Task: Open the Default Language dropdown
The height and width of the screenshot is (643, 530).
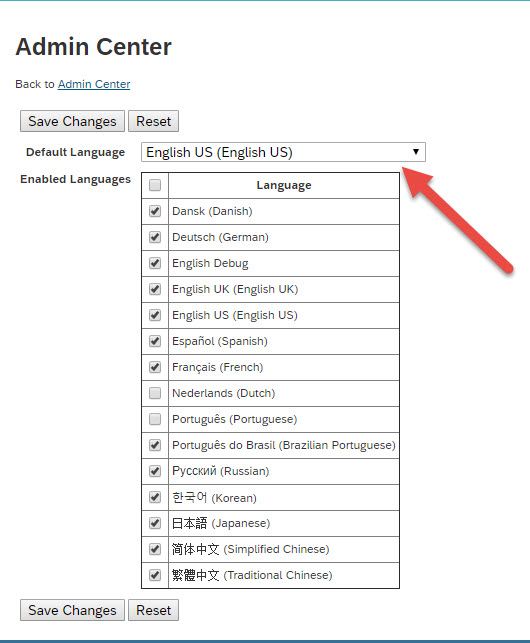Action: coord(283,152)
